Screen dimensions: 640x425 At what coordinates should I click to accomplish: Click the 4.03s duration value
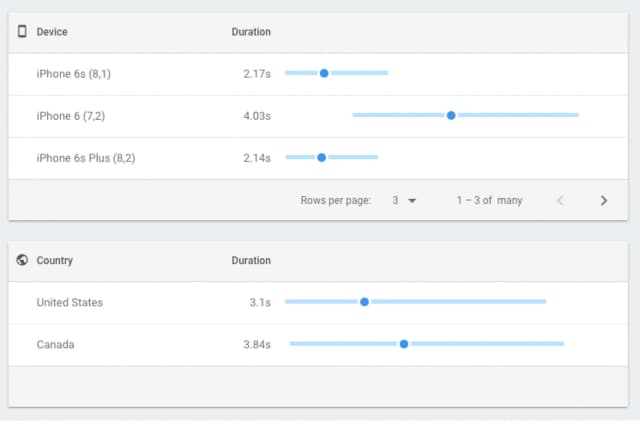pos(257,116)
